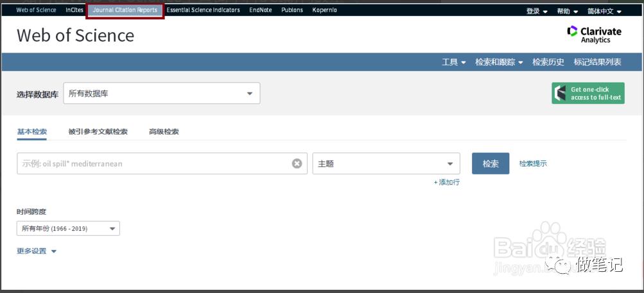Click the 选择数据库 label
The width and height of the screenshot is (644, 293).
coord(37,95)
